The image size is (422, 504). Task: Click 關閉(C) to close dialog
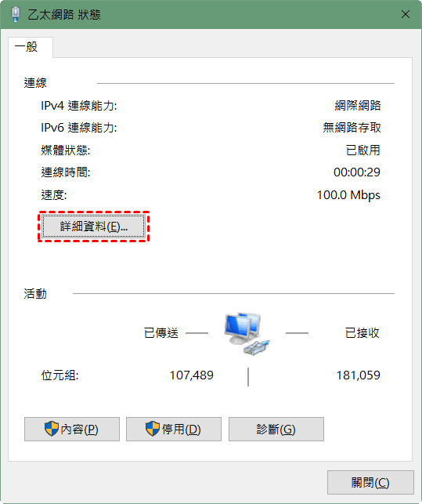[x=370, y=482]
